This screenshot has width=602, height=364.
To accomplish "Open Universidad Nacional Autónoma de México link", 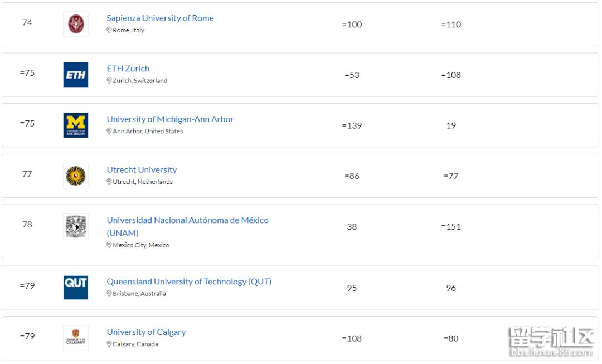I will click(187, 220).
